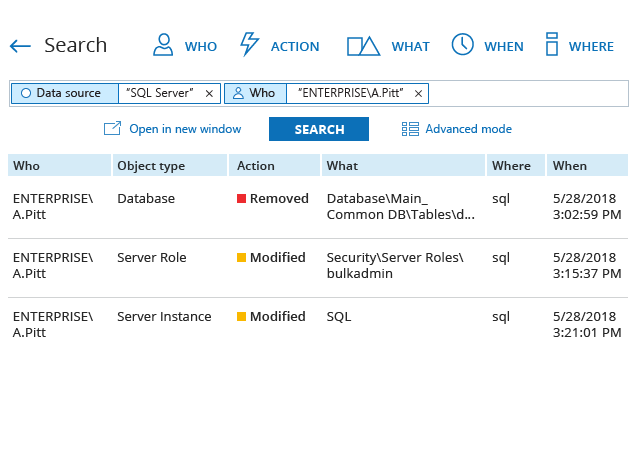Remove the "ENTERPRISE\A.Pitt" who filter
640x450 pixels.
coord(418,93)
